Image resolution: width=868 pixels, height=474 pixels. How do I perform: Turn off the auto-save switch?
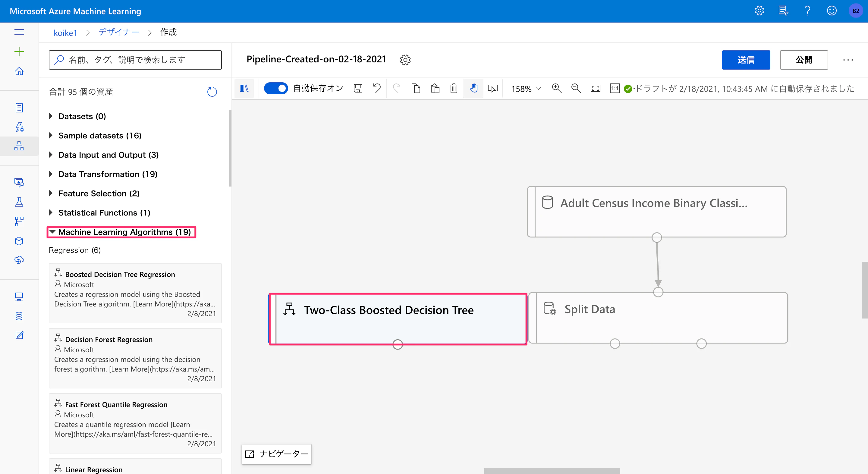click(276, 89)
